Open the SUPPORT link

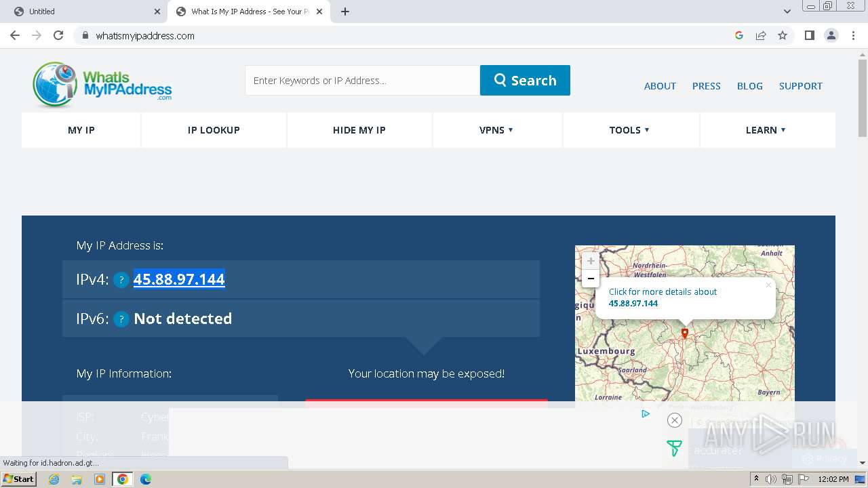click(800, 86)
